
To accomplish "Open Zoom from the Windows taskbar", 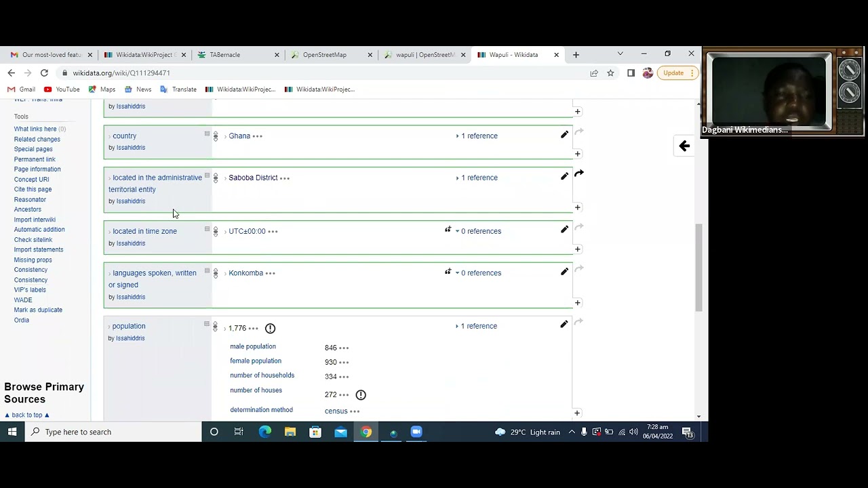I will pos(416,432).
